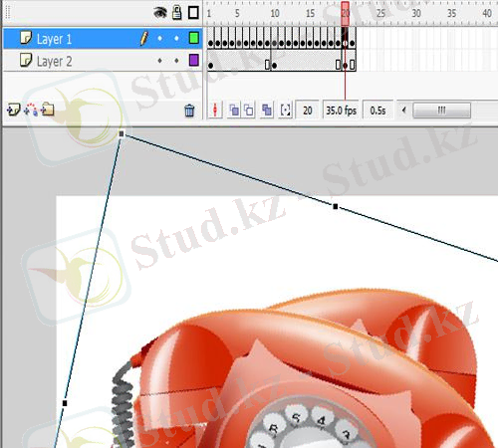Toggle the Onion Skin button
Image resolution: width=498 pixels, height=448 pixels.
(x=234, y=110)
